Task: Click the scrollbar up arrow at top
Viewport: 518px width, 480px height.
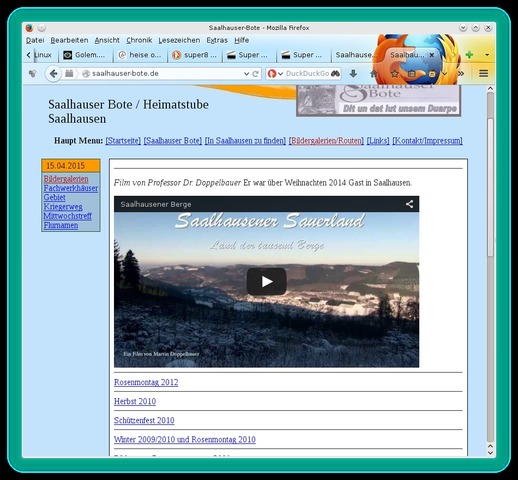Action: pos(490,89)
